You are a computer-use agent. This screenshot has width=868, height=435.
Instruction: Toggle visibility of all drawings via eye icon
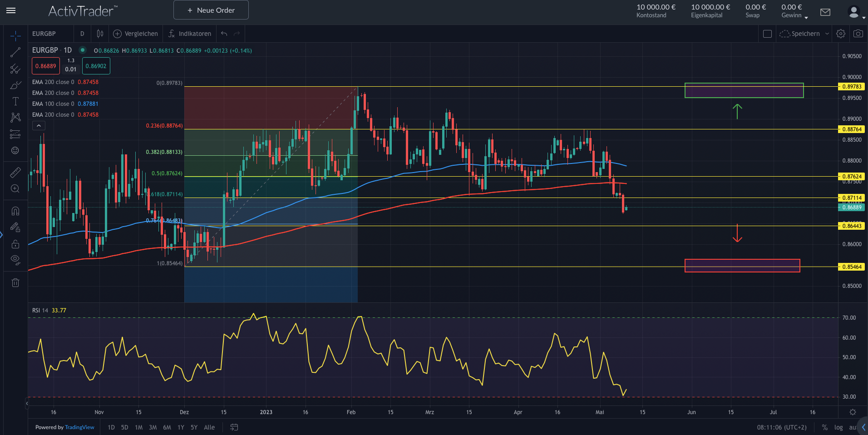pyautogui.click(x=15, y=259)
